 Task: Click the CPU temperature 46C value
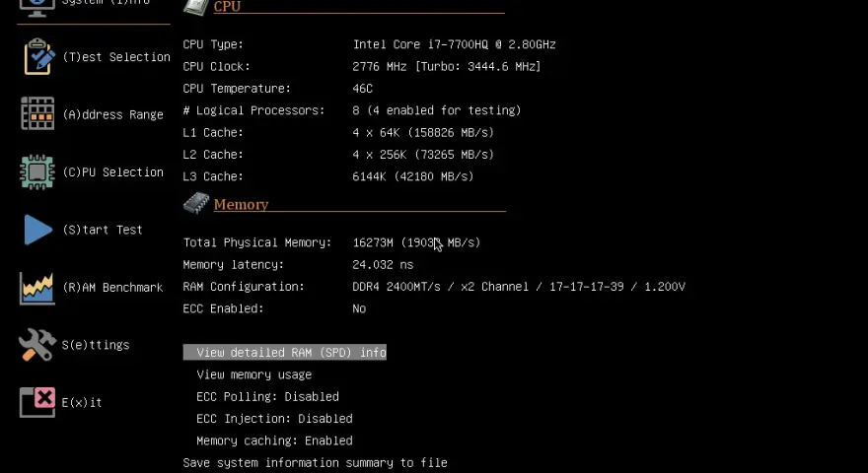click(363, 89)
